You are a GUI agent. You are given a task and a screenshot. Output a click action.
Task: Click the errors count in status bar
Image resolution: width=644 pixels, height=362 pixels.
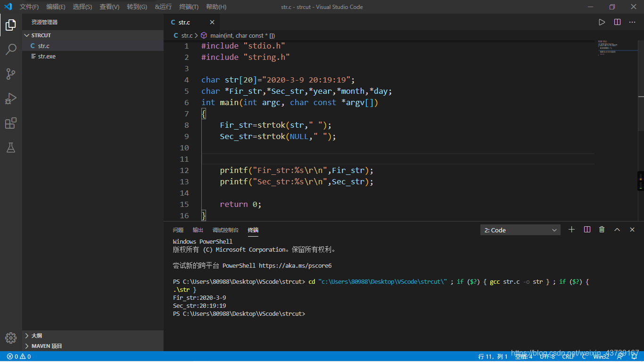[x=13, y=357]
